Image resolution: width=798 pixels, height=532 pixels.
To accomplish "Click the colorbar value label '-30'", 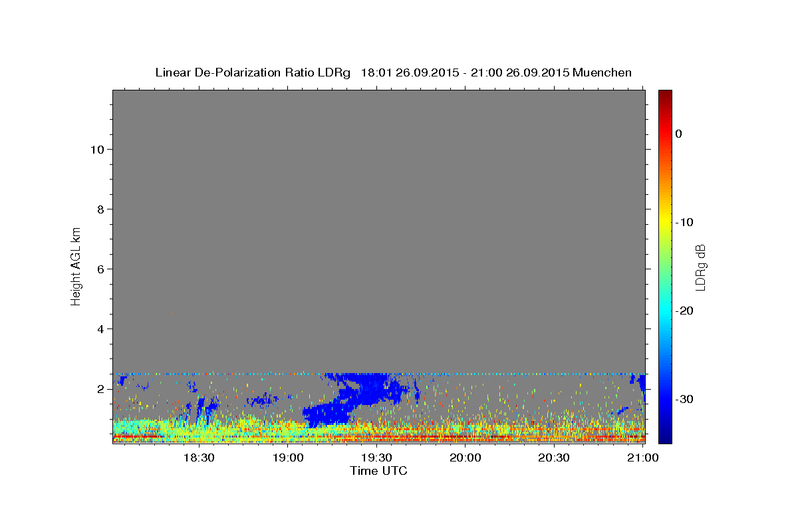I will click(x=684, y=399).
